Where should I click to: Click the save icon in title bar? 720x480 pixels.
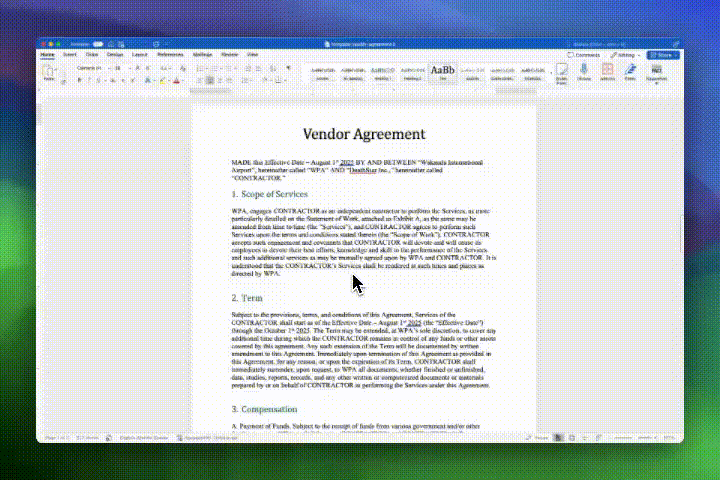pyautogui.click(x=121, y=44)
